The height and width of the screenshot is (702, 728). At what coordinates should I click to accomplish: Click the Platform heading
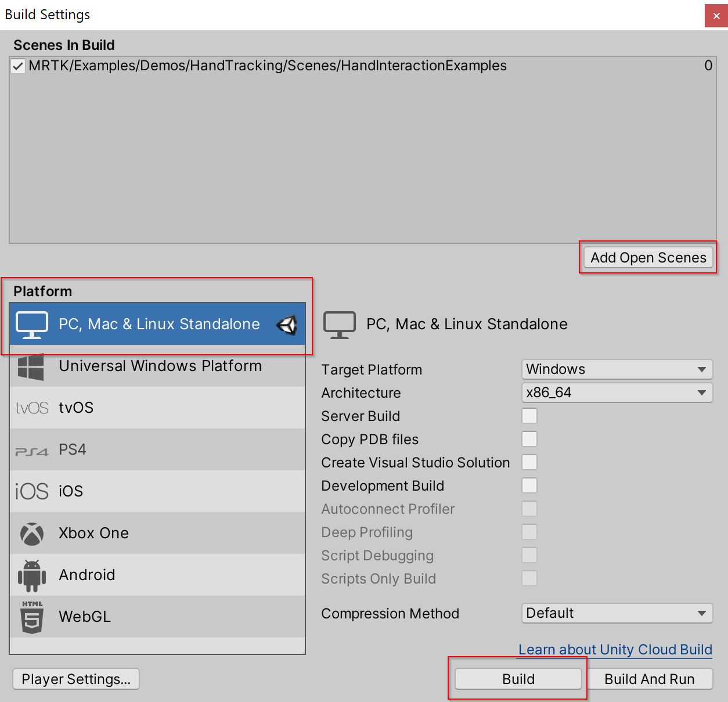point(43,291)
